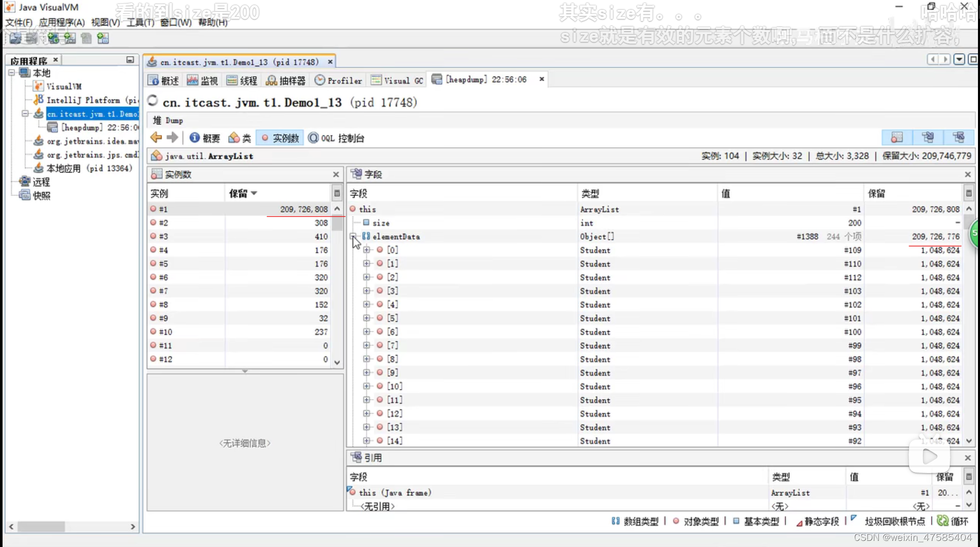Collapse the 本地 local tree node
Image resolution: width=980 pixels, height=547 pixels.
[11, 73]
